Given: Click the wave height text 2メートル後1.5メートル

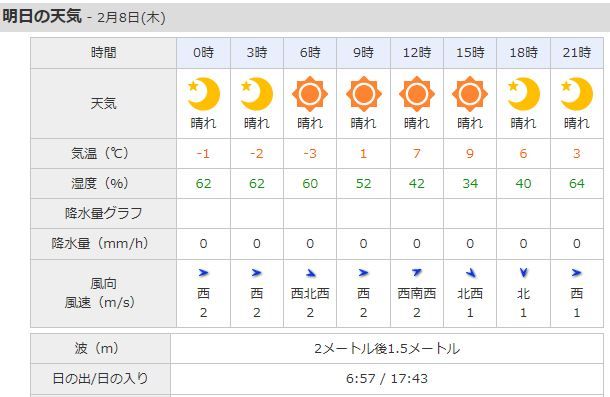Looking at the screenshot, I should [387, 348].
